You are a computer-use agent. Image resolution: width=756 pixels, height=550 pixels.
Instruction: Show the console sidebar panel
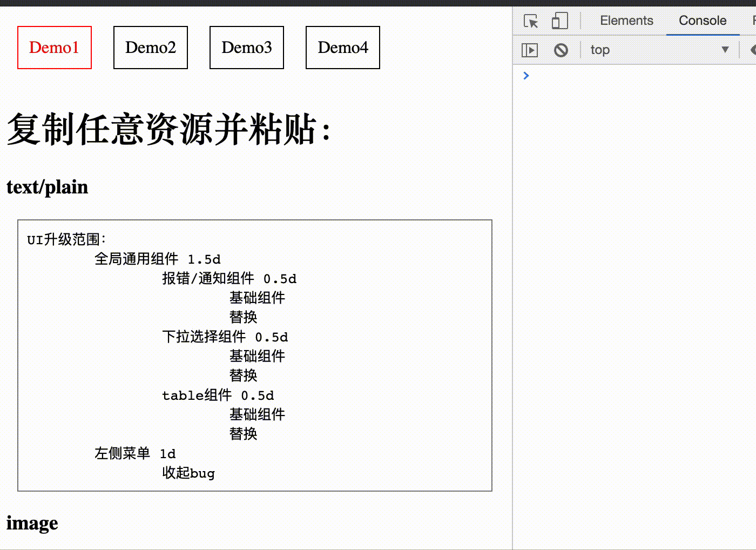[x=530, y=49]
